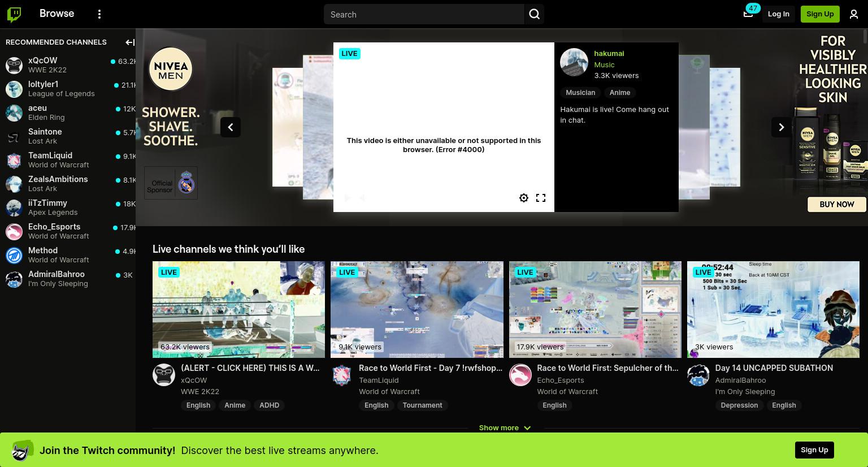Click Buy Now on Nivea ad
The width and height of the screenshot is (868, 467).
point(836,204)
